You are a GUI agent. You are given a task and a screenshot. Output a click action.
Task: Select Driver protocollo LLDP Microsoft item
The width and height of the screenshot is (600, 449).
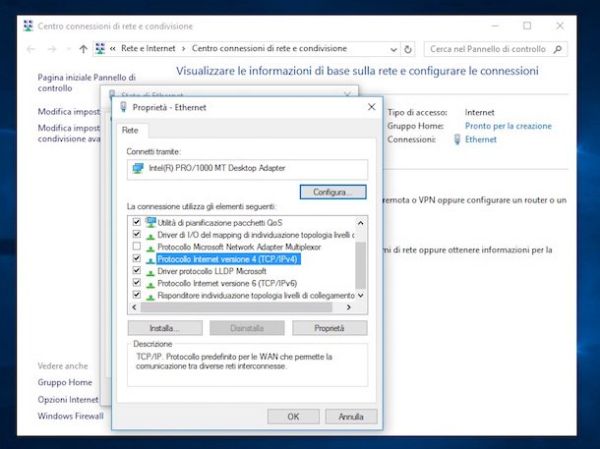point(210,271)
